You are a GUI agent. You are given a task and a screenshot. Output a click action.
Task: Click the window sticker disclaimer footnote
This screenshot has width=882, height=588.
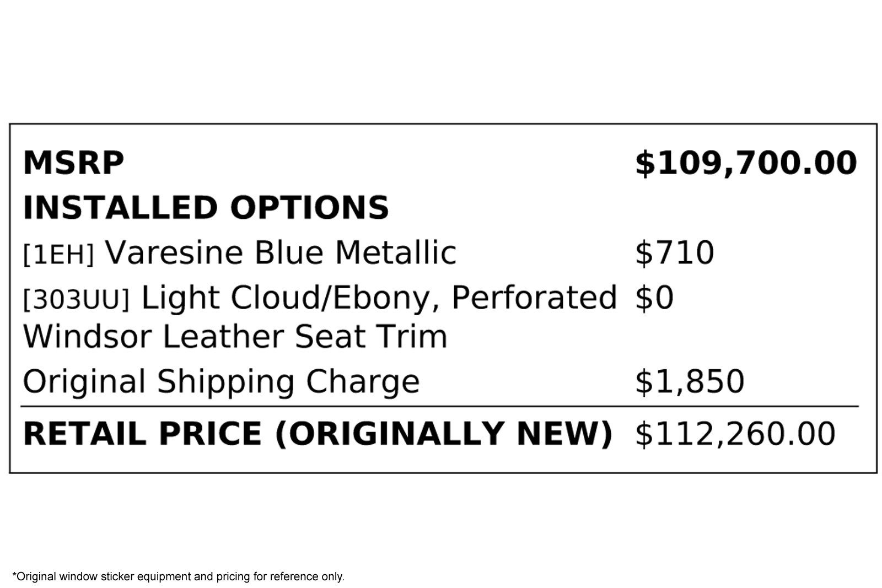[x=178, y=576]
